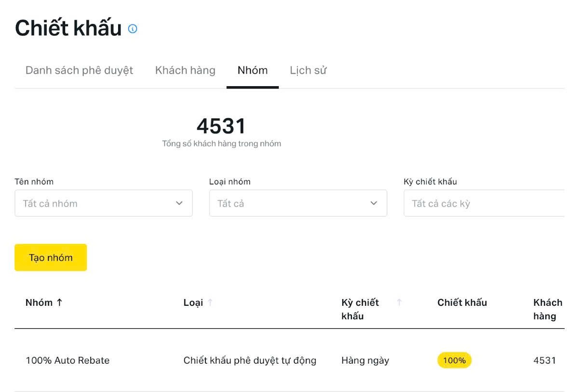Click the 4531 customer count in the row

point(544,360)
